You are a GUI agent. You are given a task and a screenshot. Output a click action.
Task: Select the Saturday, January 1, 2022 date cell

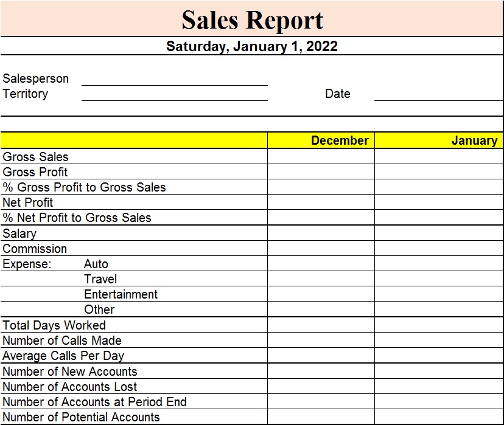251,46
